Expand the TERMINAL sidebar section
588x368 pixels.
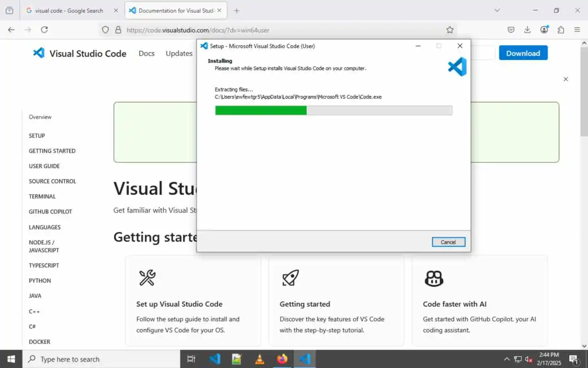[42, 196]
